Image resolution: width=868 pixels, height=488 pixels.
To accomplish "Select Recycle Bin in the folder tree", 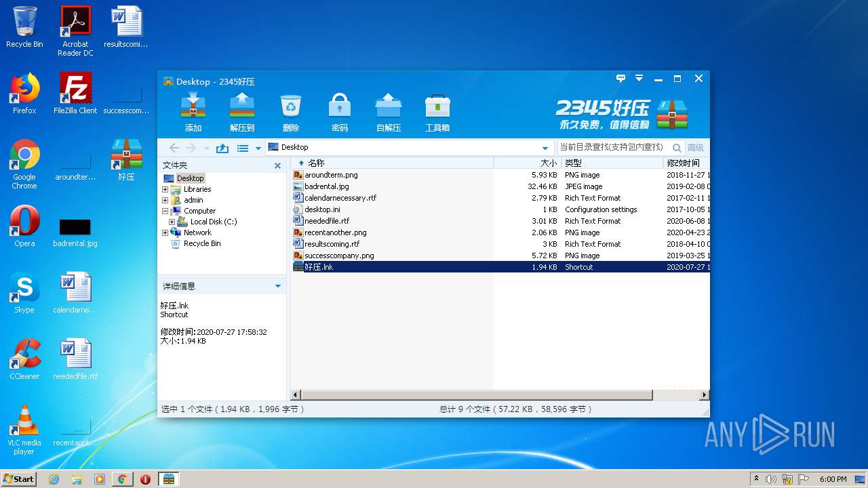I will (x=202, y=243).
